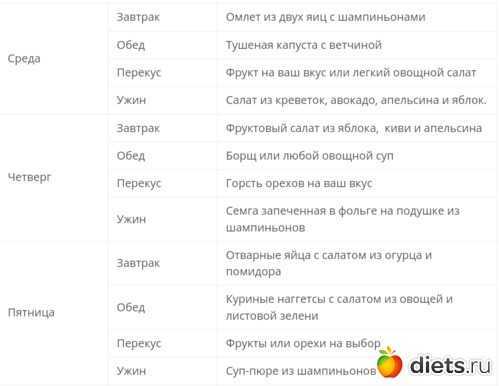Click Friday's Обед meal label

(131, 307)
